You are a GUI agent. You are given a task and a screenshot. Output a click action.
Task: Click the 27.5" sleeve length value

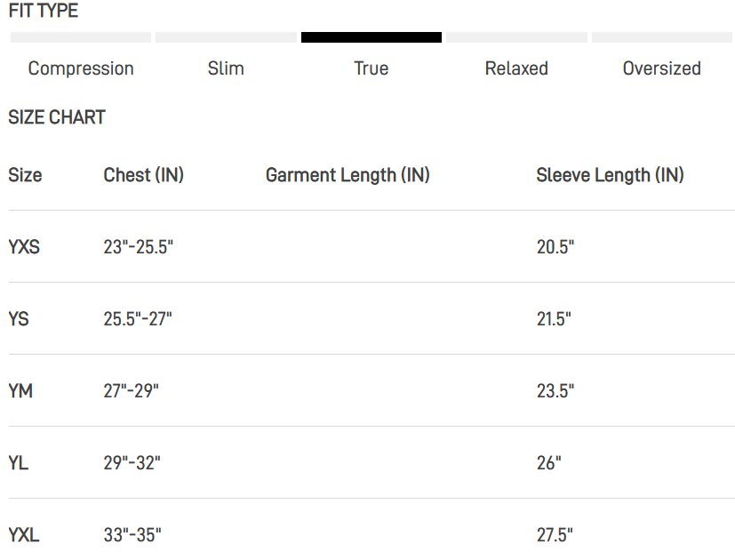click(x=555, y=535)
